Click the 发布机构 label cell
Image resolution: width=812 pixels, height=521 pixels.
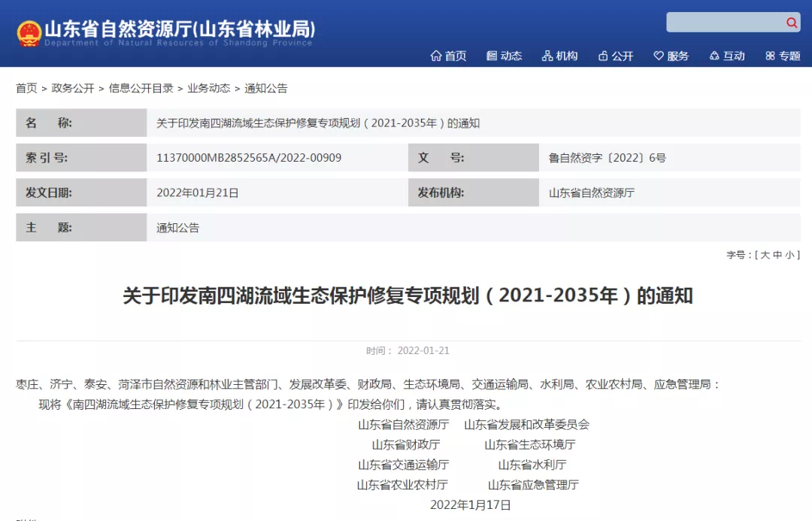click(x=474, y=192)
